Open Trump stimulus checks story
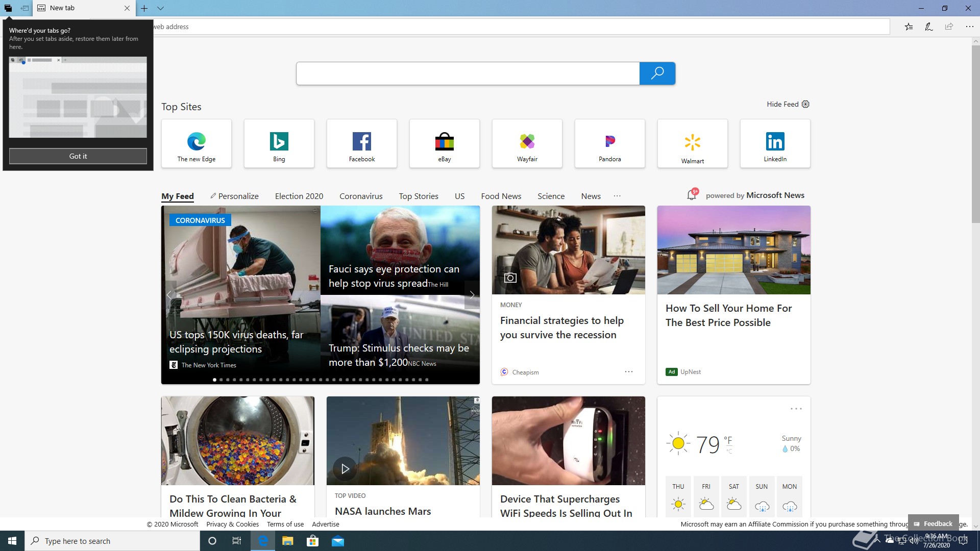Screen dimensions: 980x551 click(399, 355)
